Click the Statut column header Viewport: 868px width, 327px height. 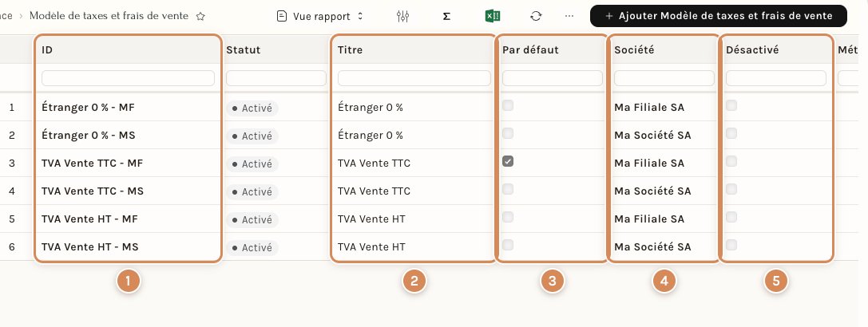tap(243, 49)
